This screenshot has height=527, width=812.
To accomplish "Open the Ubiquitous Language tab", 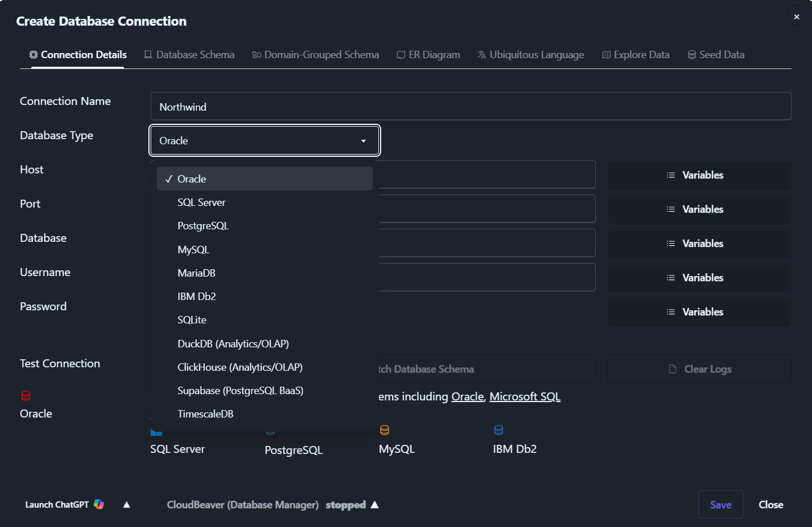I will click(x=531, y=55).
